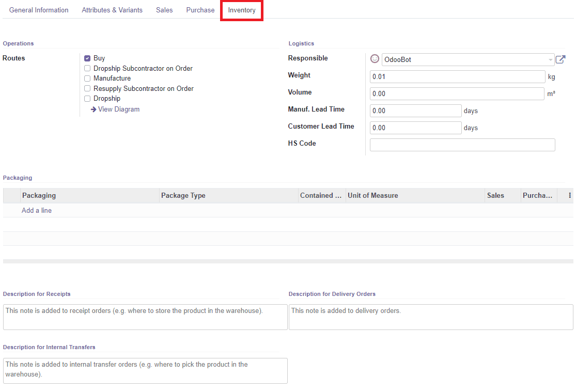
Task: Go to the Sales tab
Action: pyautogui.click(x=164, y=10)
